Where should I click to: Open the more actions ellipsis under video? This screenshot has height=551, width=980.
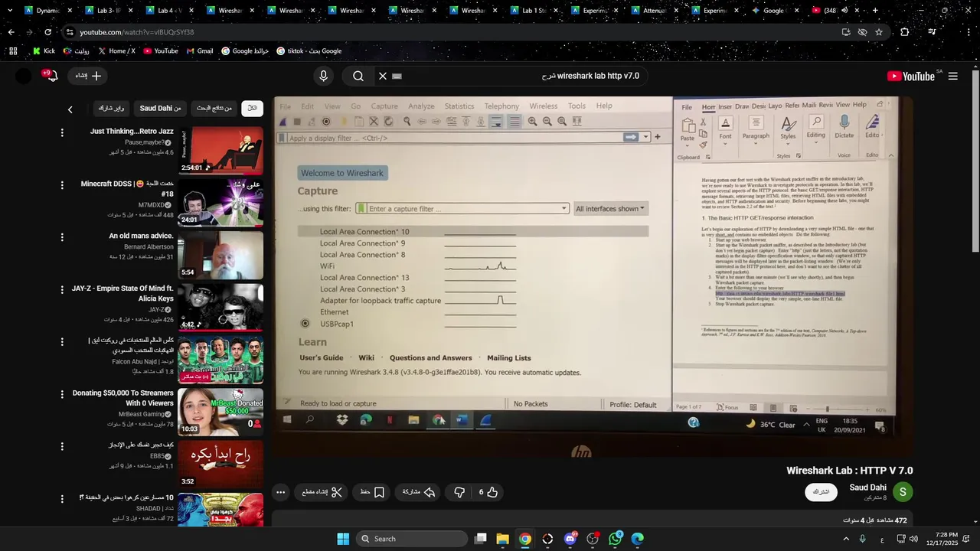click(x=280, y=492)
